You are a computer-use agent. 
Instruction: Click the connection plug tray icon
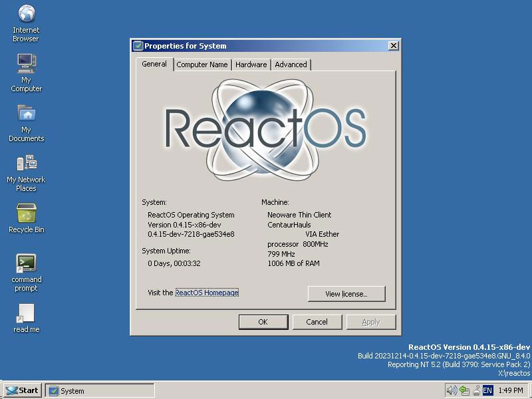[477, 390]
